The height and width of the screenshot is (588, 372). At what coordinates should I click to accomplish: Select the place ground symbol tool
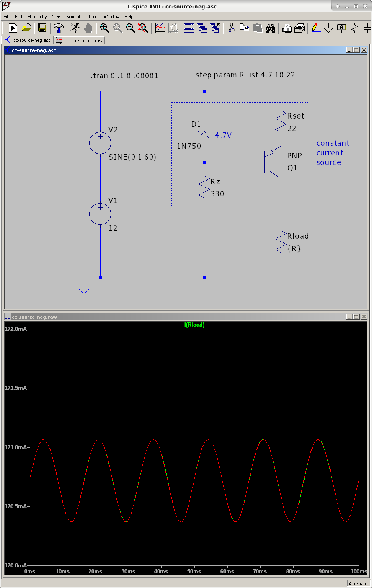329,28
